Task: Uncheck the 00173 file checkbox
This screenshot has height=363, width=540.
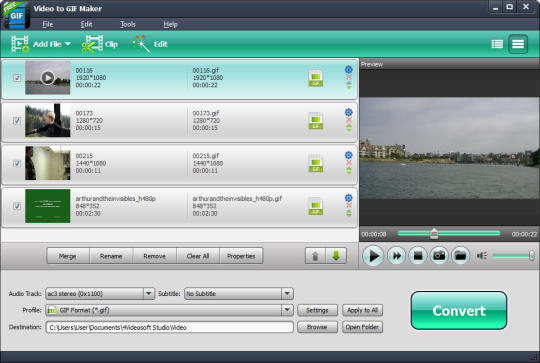Action: 17,121
